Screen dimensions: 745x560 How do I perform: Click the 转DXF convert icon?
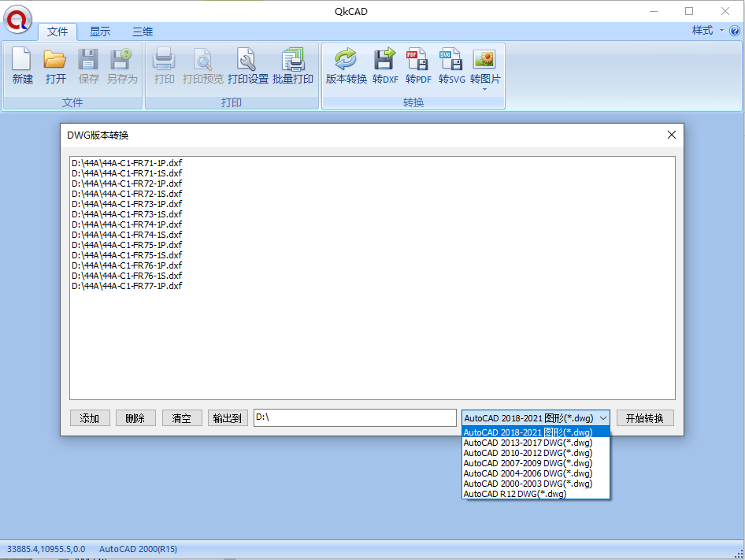click(x=385, y=66)
